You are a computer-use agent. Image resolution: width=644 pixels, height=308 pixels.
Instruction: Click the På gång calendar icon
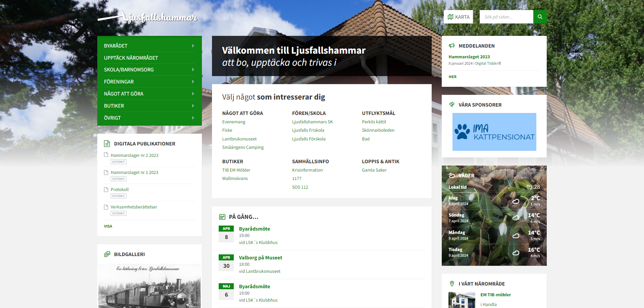click(x=222, y=217)
